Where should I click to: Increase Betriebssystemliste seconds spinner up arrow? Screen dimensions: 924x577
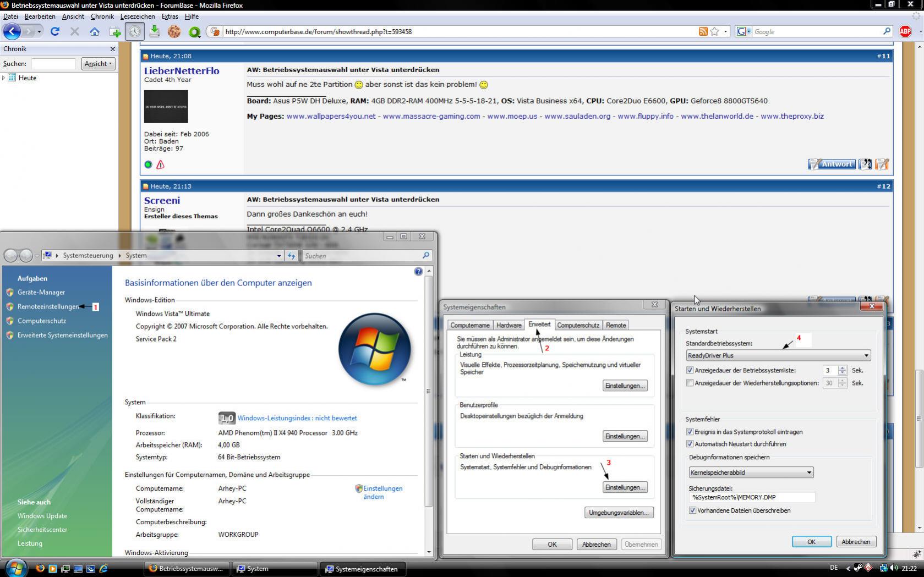(x=842, y=368)
